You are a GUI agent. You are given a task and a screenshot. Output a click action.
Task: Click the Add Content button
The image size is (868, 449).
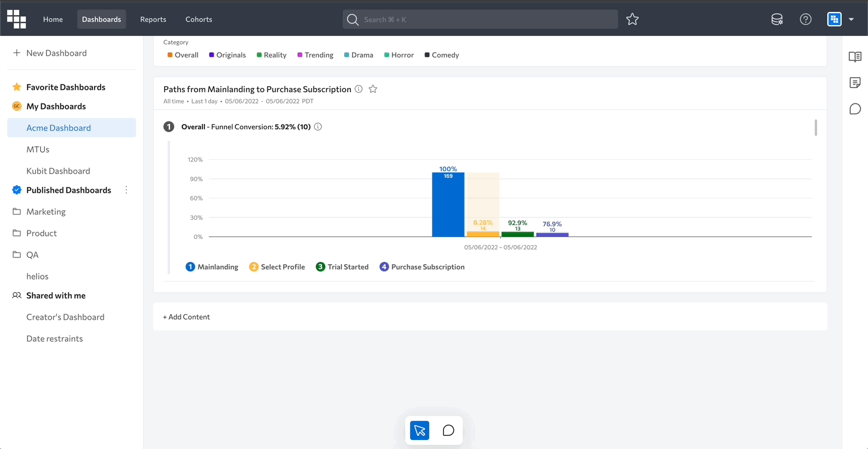[187, 317]
